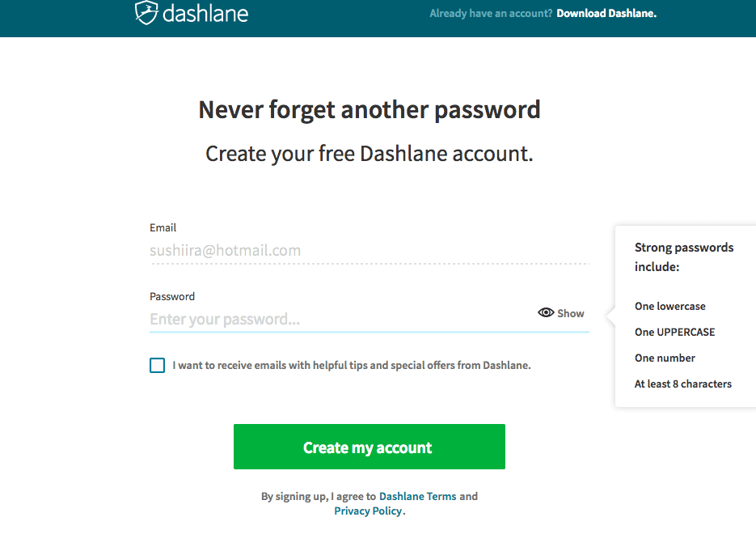Click the eye icon in password field
Image resolution: width=756 pixels, height=547 pixels.
[x=546, y=313]
